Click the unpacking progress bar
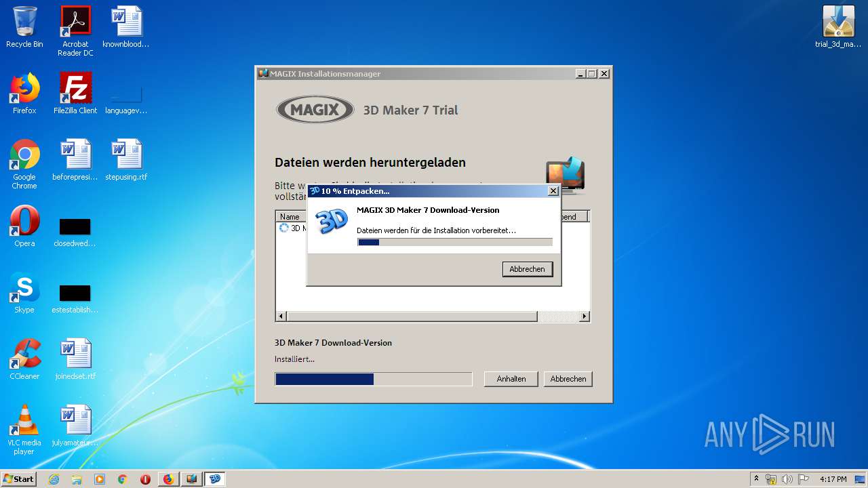Viewport: 868px width, 488px height. pos(455,242)
